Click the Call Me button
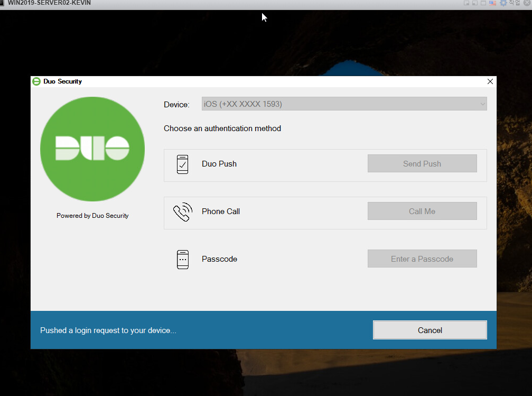This screenshot has width=532, height=396. [x=422, y=211]
